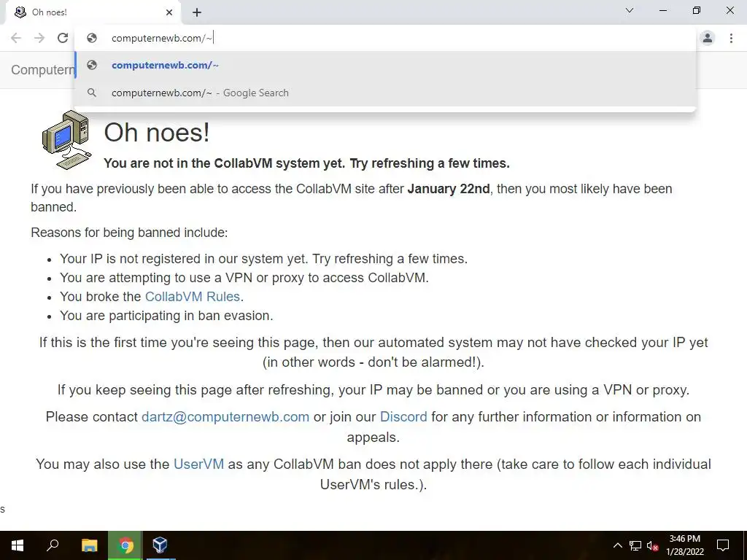Click 'You are participating in ban evasion.' text
This screenshot has height=560, width=747.
(166, 316)
